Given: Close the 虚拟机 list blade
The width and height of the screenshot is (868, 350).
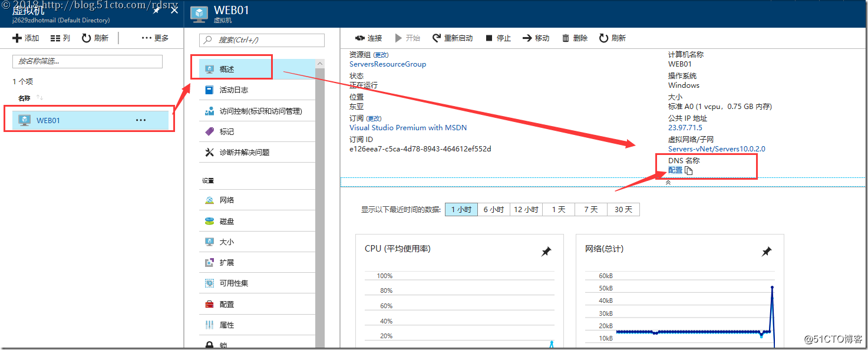Looking at the screenshot, I should pyautogui.click(x=174, y=10).
